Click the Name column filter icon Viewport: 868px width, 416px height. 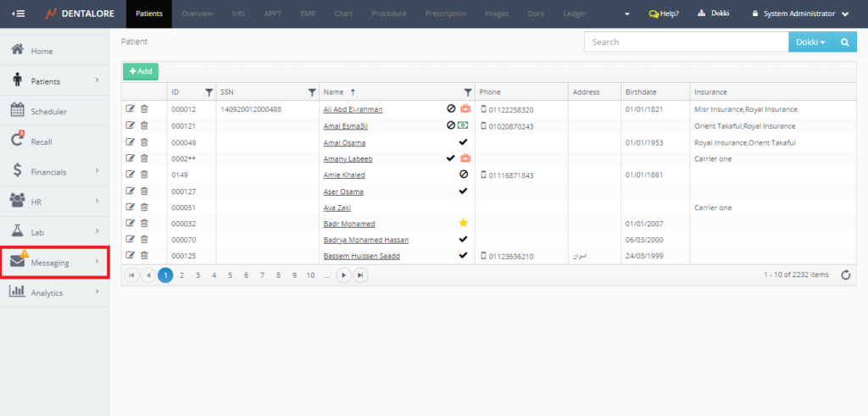[x=467, y=92]
